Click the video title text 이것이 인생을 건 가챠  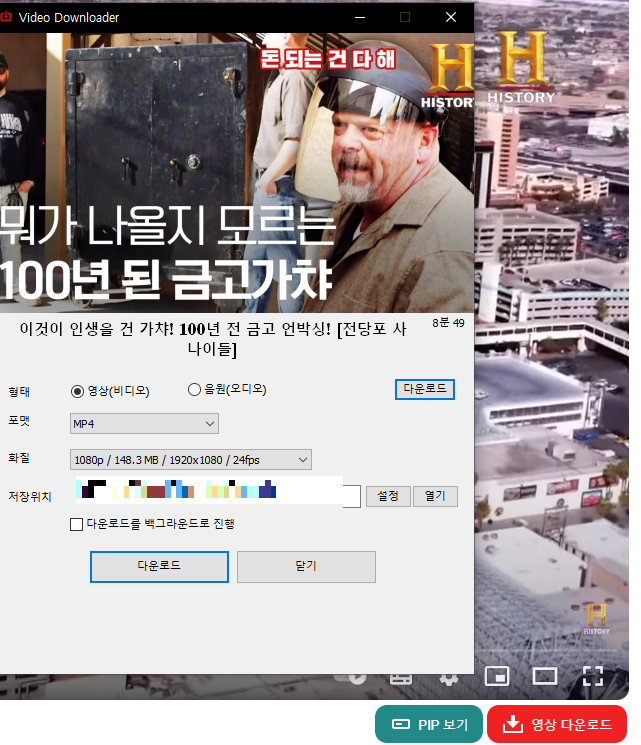pyautogui.click(x=212, y=338)
